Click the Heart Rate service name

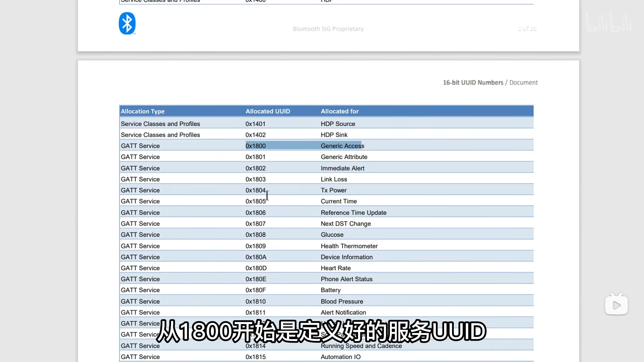335,268
